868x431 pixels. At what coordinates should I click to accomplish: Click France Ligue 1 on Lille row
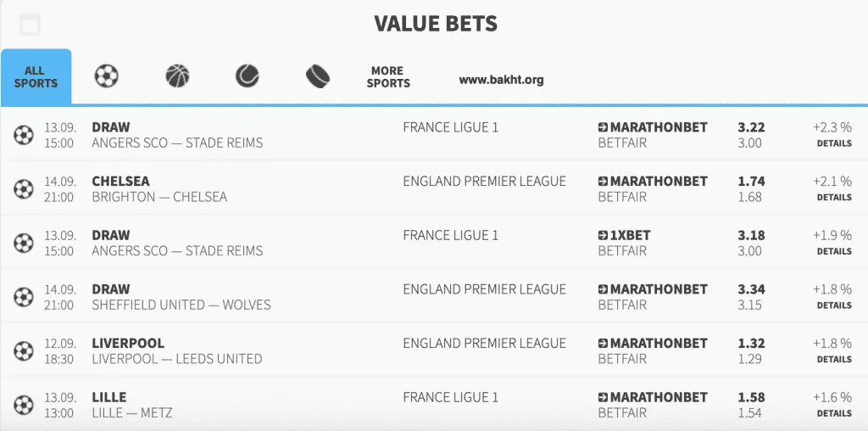point(450,397)
